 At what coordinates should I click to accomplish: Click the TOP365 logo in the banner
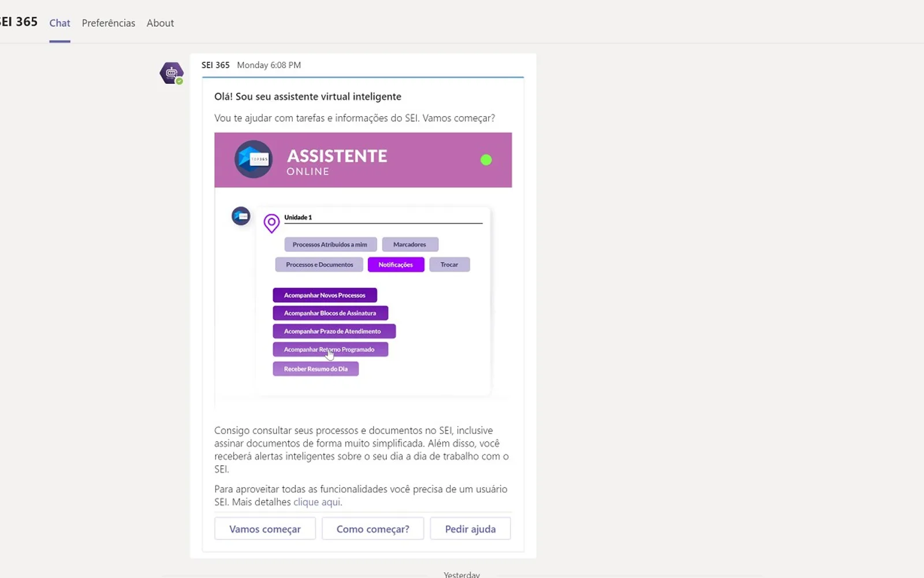pos(254,159)
